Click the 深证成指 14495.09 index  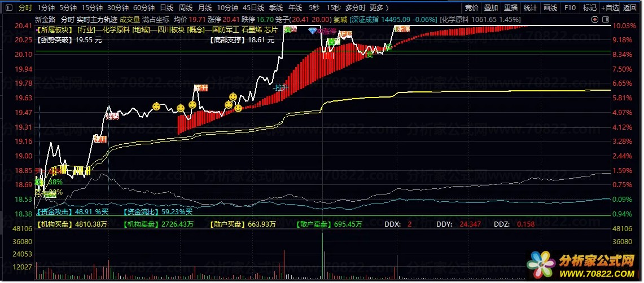click(x=393, y=19)
